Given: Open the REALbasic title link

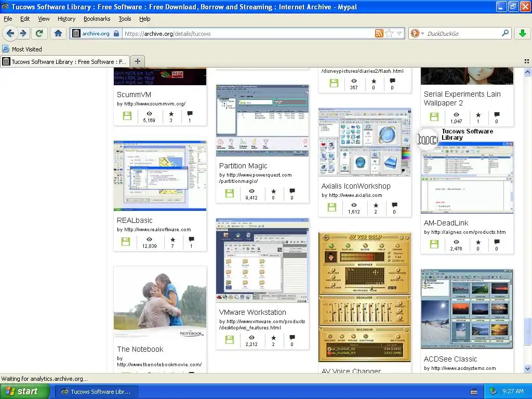Looking at the screenshot, I should click(x=135, y=220).
